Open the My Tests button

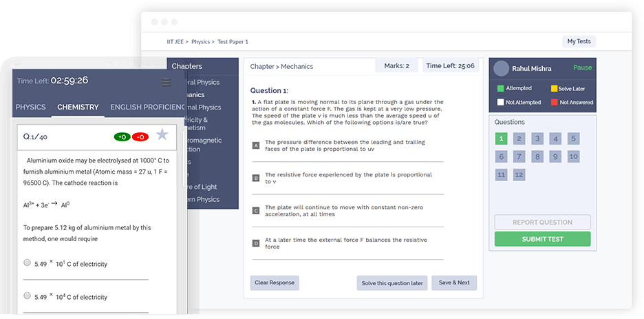[x=579, y=41]
